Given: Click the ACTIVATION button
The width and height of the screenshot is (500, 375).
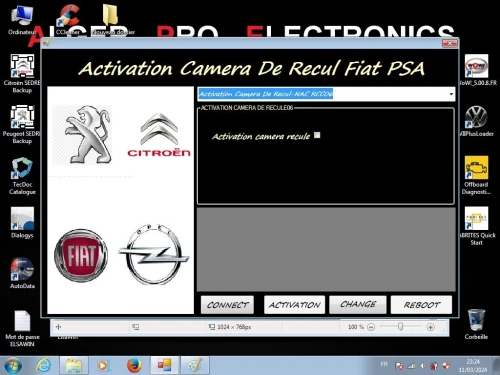Looking at the screenshot, I should pyautogui.click(x=294, y=305).
